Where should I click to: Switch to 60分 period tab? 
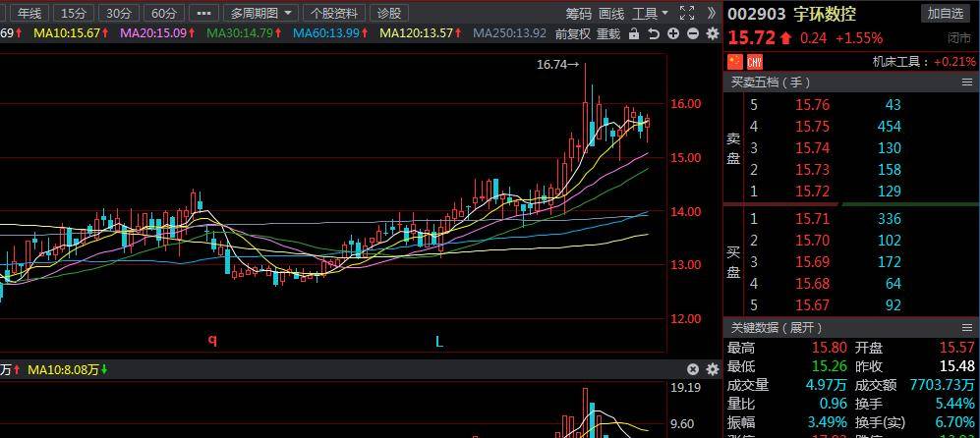pyautogui.click(x=164, y=13)
